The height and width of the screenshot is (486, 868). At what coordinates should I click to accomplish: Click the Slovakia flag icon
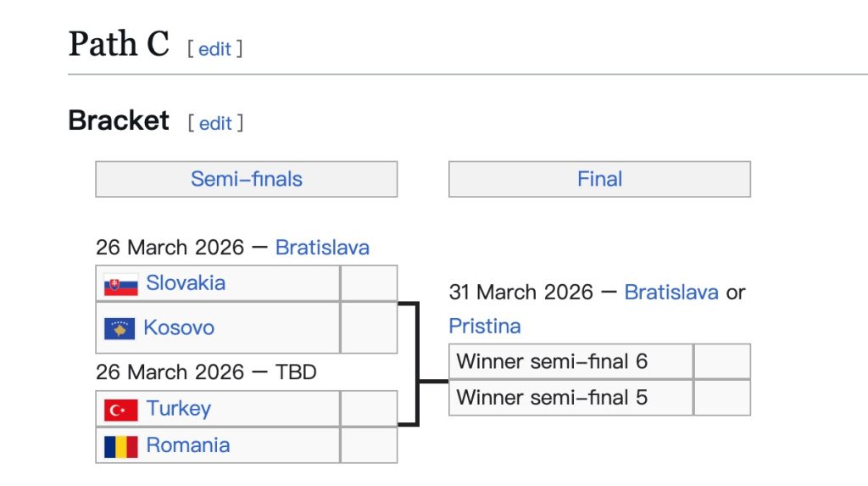pyautogui.click(x=120, y=284)
